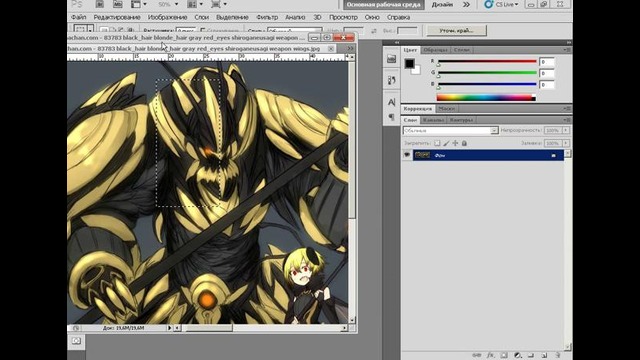The height and width of the screenshot is (360, 640).
Task: Click the foreground color swatch
Action: point(409,63)
